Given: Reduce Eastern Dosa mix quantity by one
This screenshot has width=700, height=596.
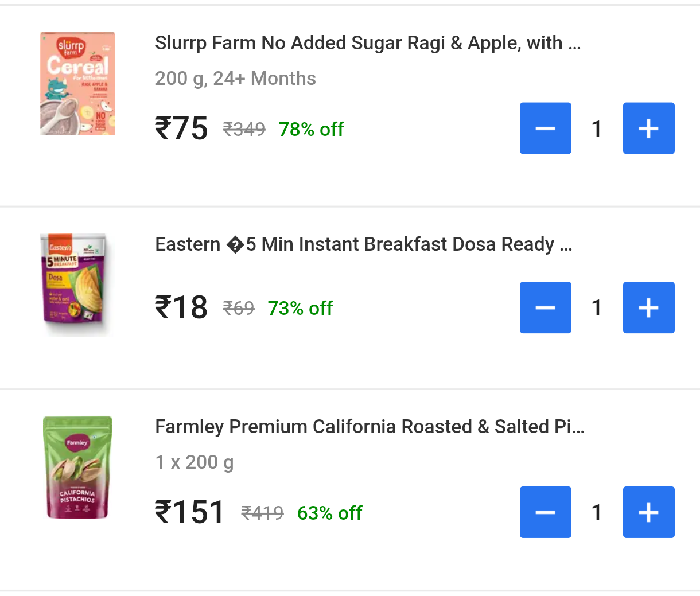Looking at the screenshot, I should [545, 307].
